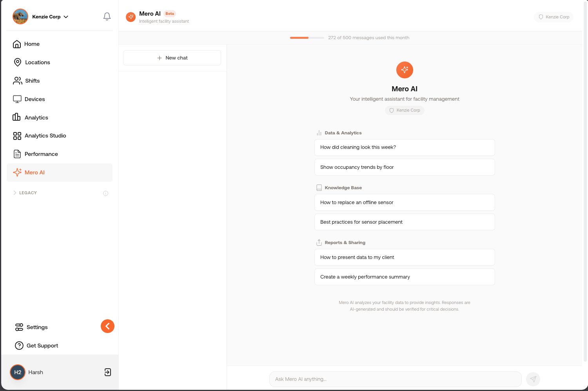Click the large center Mero AI sparkle icon
Screen dimensions: 588x391
coord(405,70)
